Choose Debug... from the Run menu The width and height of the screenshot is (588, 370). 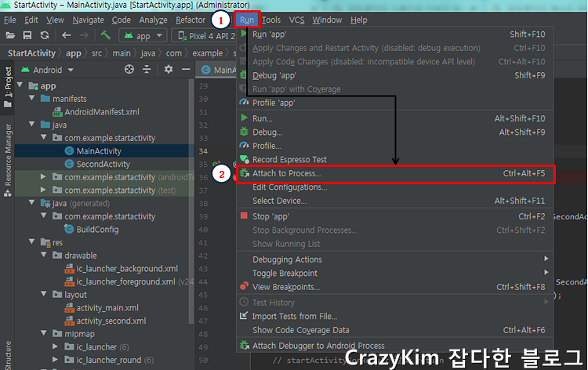pyautogui.click(x=395, y=132)
